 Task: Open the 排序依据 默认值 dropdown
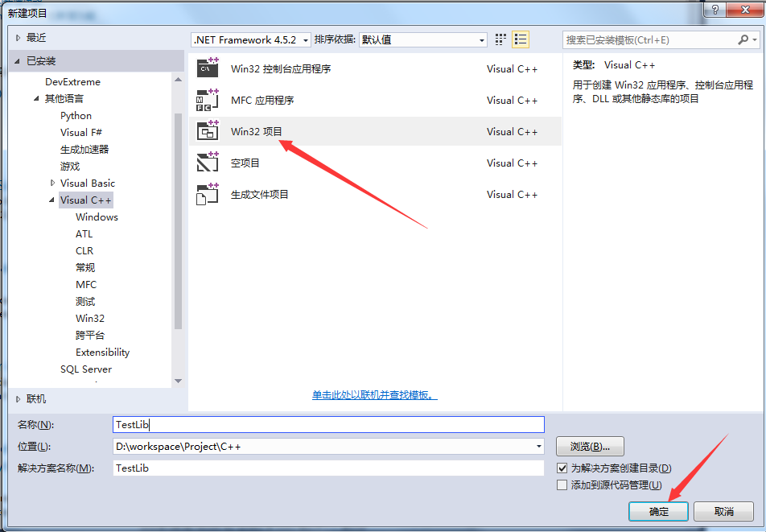coord(423,39)
